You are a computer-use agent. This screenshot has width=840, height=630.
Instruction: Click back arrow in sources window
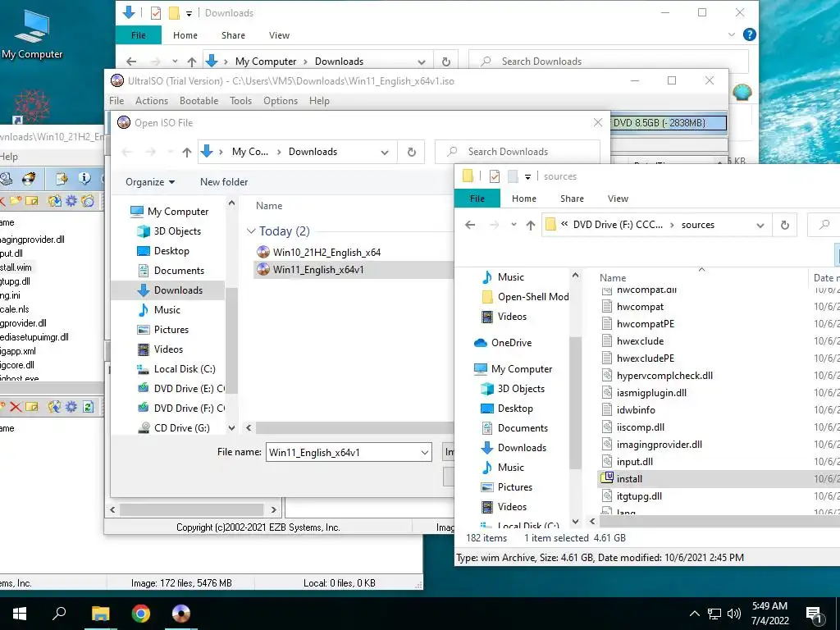pos(470,225)
